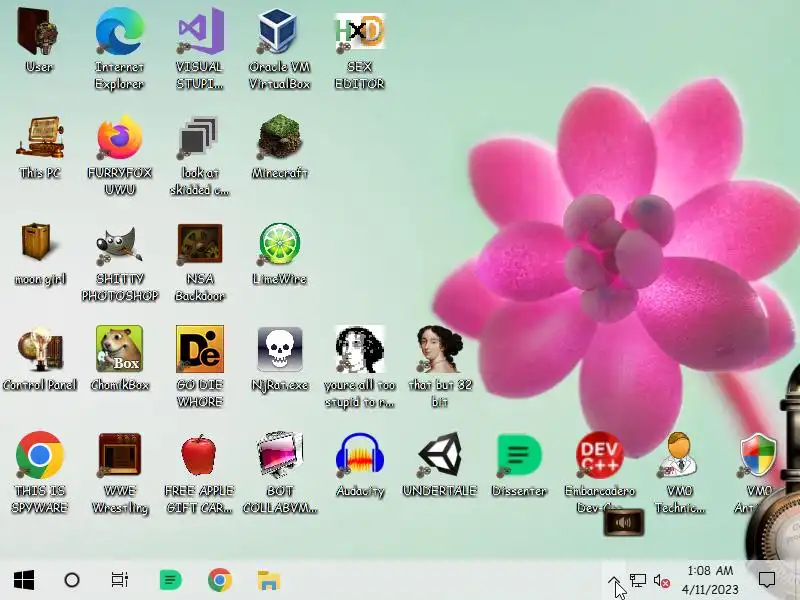Click the muted volume tray icon
Viewport: 800px width, 600px height.
662,581
